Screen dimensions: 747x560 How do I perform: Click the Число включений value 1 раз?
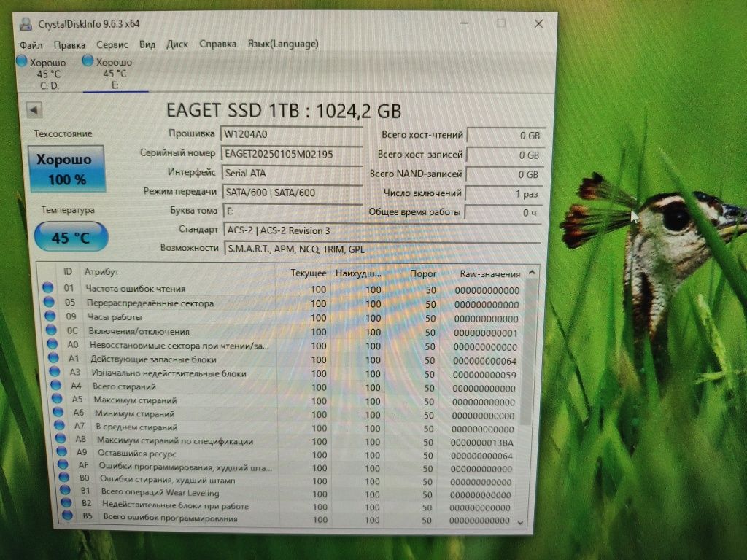point(505,194)
